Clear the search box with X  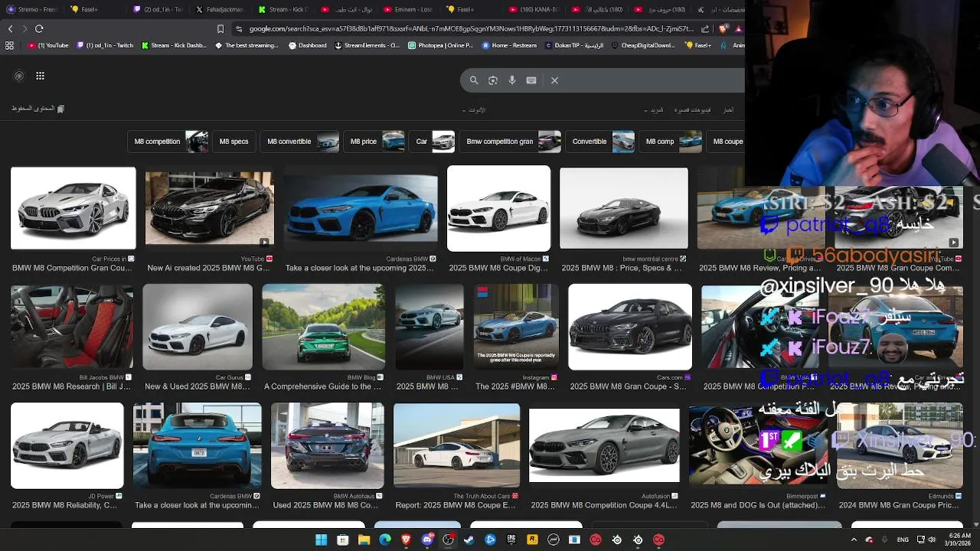pyautogui.click(x=554, y=80)
